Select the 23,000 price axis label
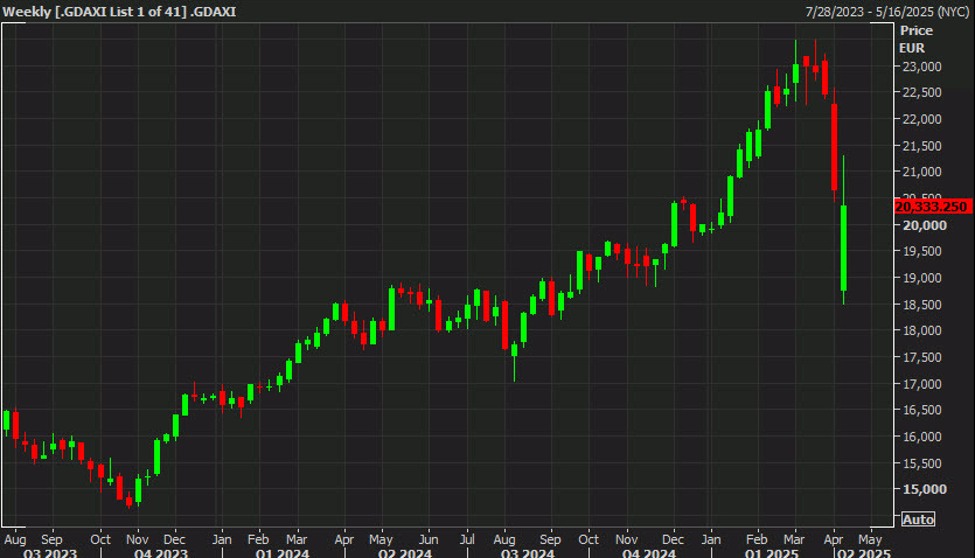Viewport: 975px width, 558px height. point(923,67)
